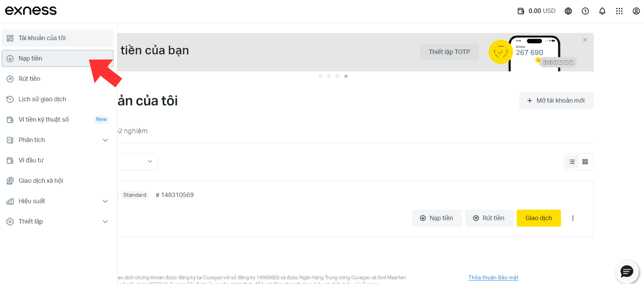Expand the Hiệu suất section chevron
644x285 pixels.
coord(105,201)
